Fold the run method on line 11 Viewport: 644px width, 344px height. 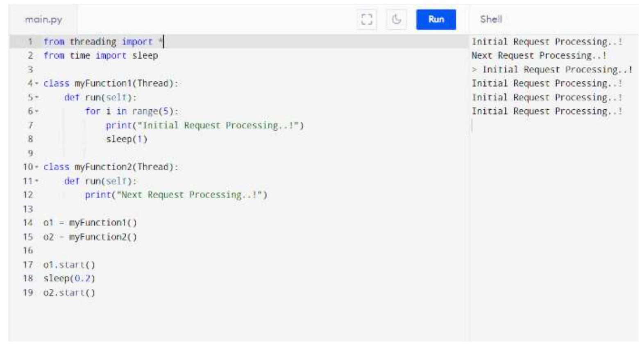point(37,181)
